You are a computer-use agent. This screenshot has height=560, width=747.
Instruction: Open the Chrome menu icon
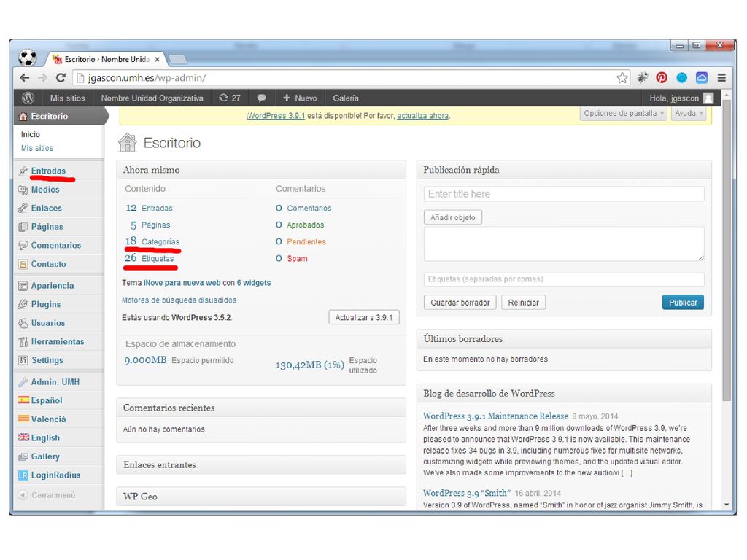(x=721, y=77)
